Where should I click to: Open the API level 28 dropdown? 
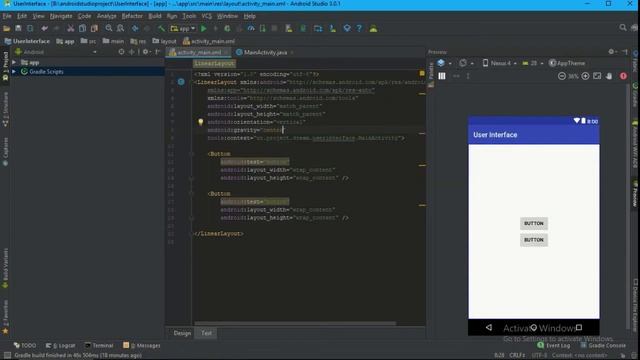(x=533, y=63)
